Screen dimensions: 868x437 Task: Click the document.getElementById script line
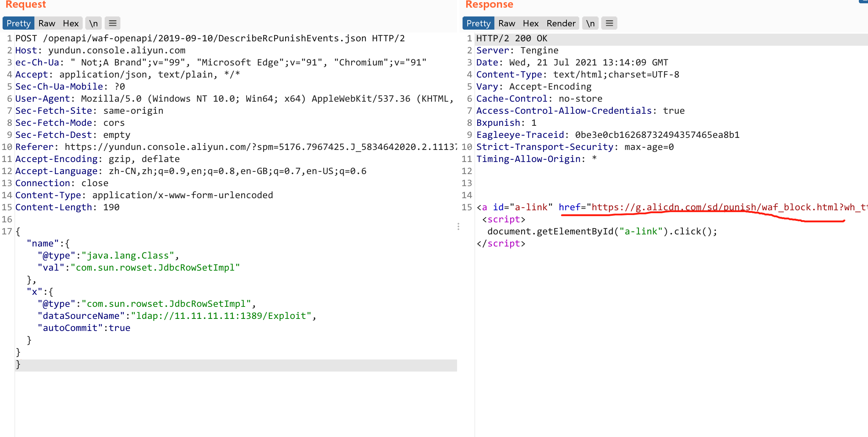pyautogui.click(x=602, y=231)
